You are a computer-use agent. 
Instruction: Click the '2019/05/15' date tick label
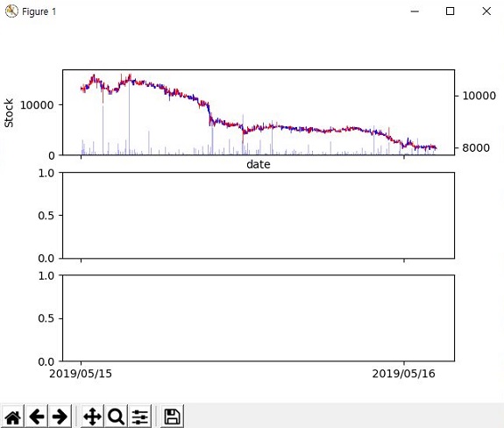[x=81, y=374]
